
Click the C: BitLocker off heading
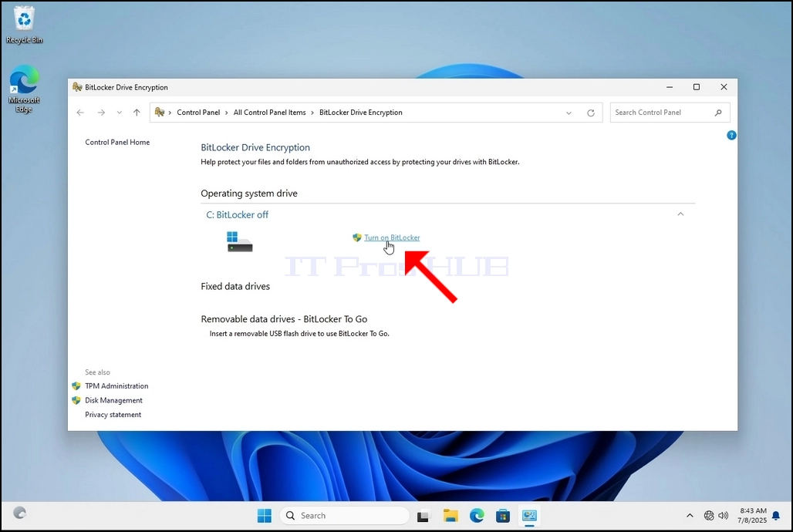237,215
